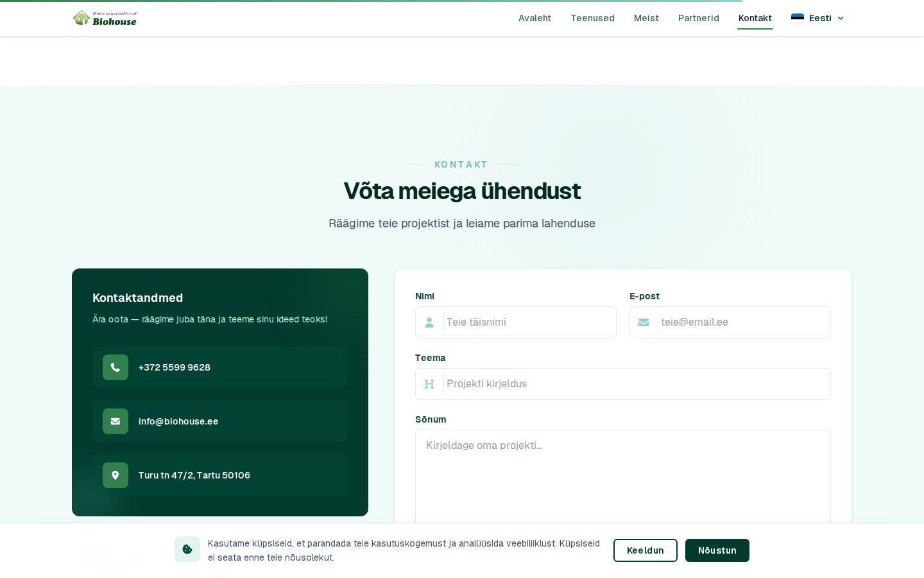Click the cookie icon in consent banner
The height and width of the screenshot is (578, 924).
pyautogui.click(x=187, y=549)
